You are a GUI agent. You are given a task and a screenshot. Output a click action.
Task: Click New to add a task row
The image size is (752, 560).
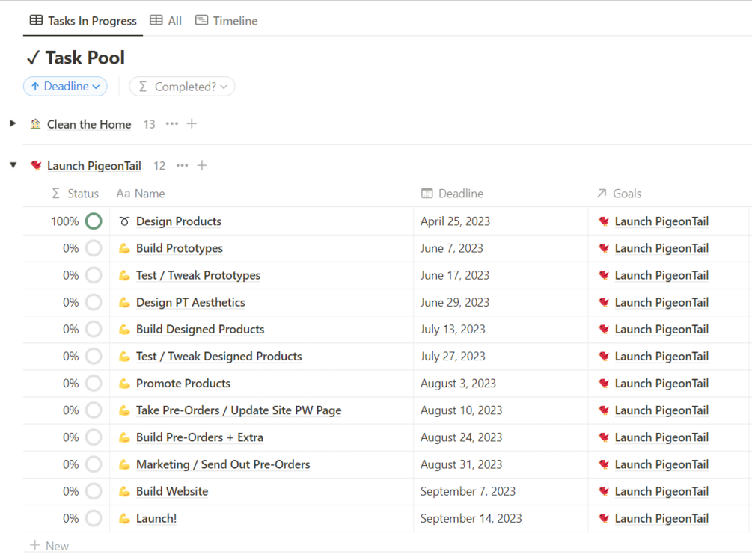click(x=49, y=546)
